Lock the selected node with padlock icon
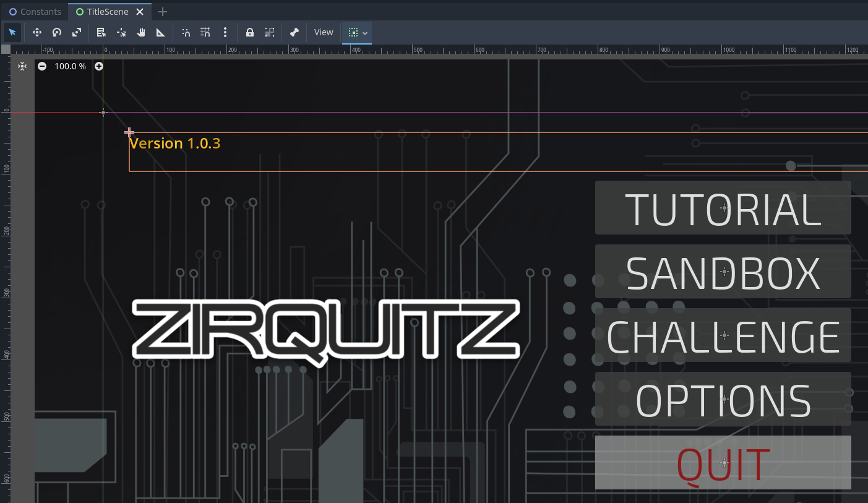 coord(250,32)
